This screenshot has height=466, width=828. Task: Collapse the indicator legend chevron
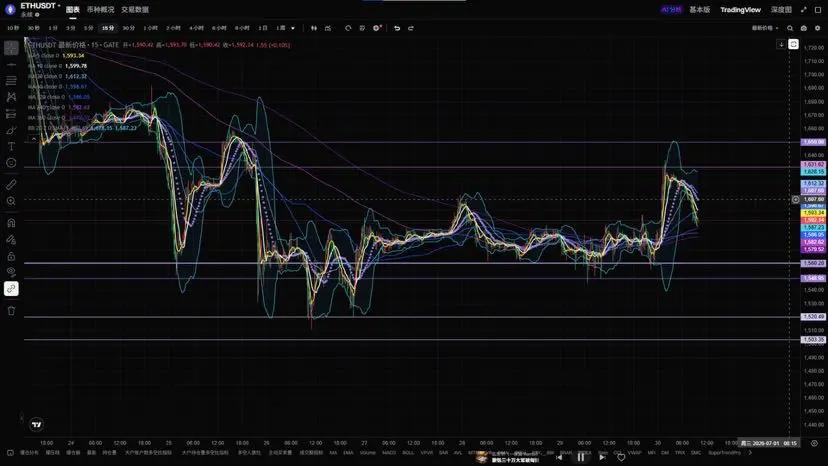click(x=34, y=138)
